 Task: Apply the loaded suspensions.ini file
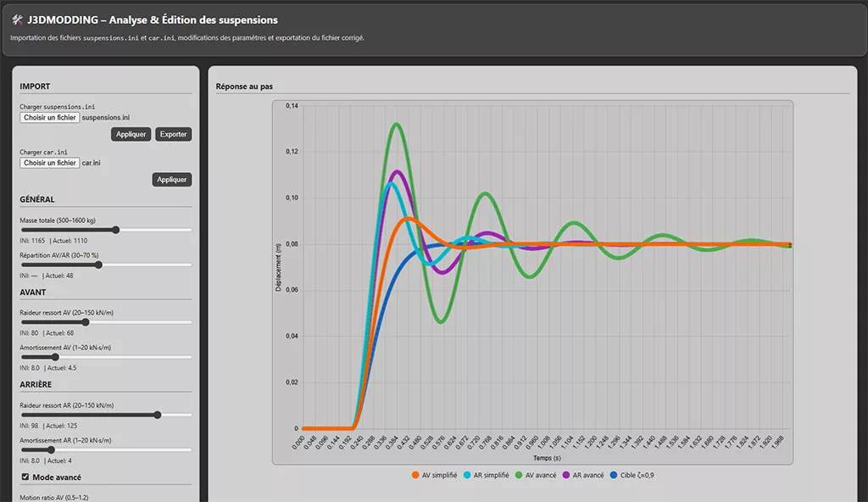click(x=131, y=134)
